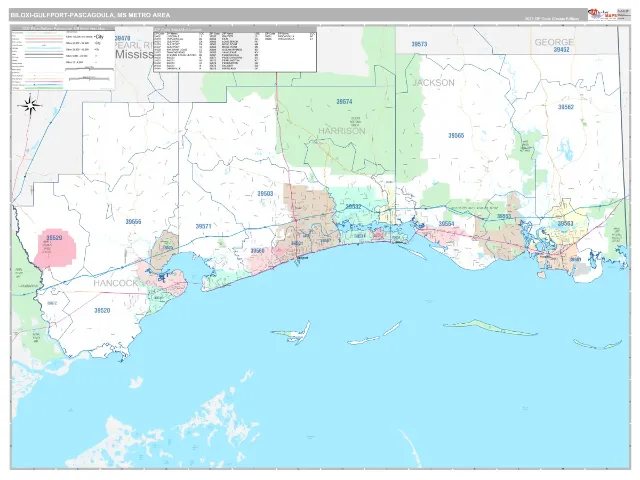Click ZIP code 39564 label
640x480 pixels.
[446, 224]
